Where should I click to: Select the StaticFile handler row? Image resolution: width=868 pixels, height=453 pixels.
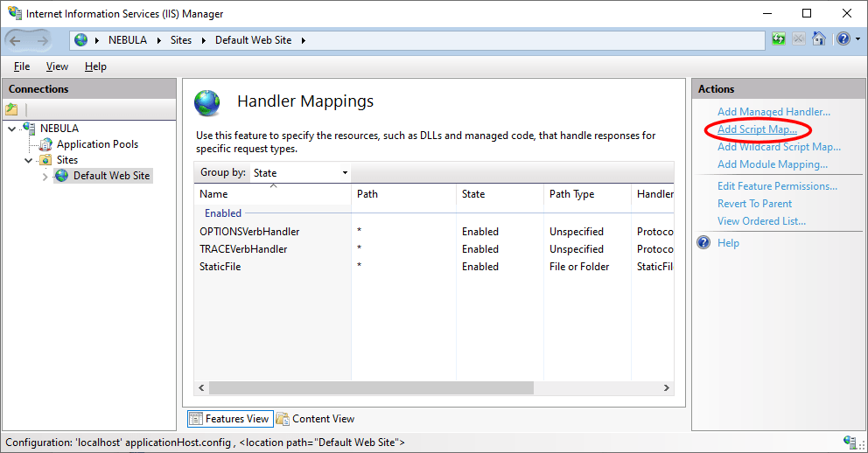435,267
